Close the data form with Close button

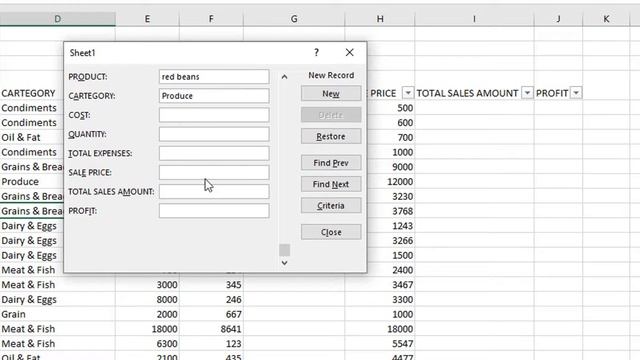(x=331, y=232)
